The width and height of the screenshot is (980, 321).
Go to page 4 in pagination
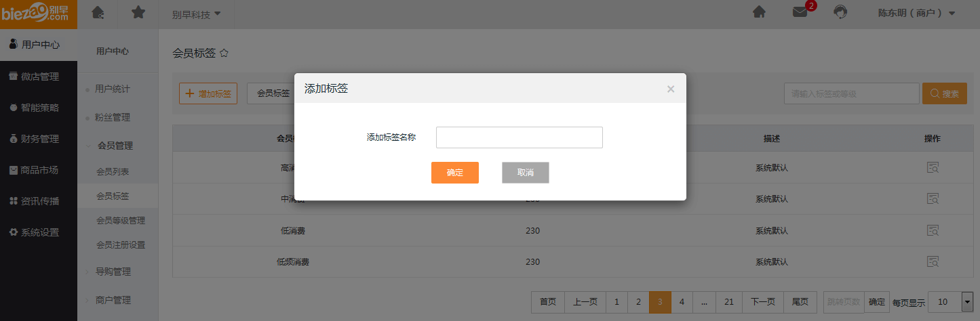pyautogui.click(x=682, y=302)
